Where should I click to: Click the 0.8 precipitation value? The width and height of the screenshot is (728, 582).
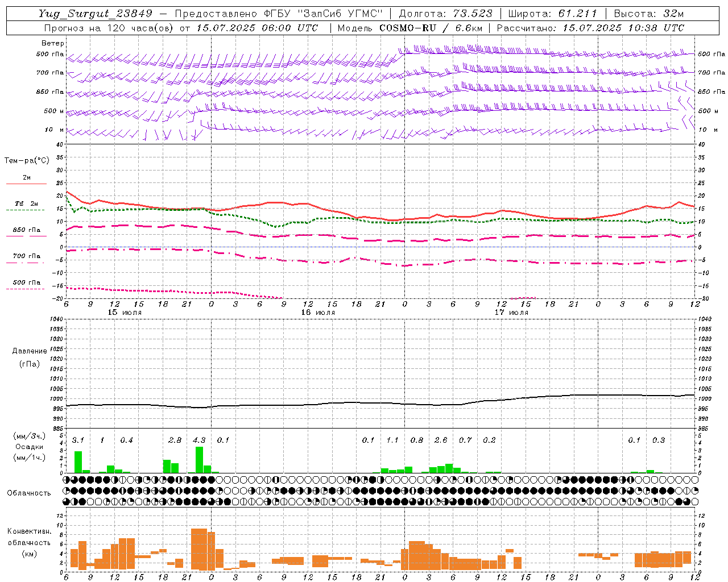tap(417, 440)
